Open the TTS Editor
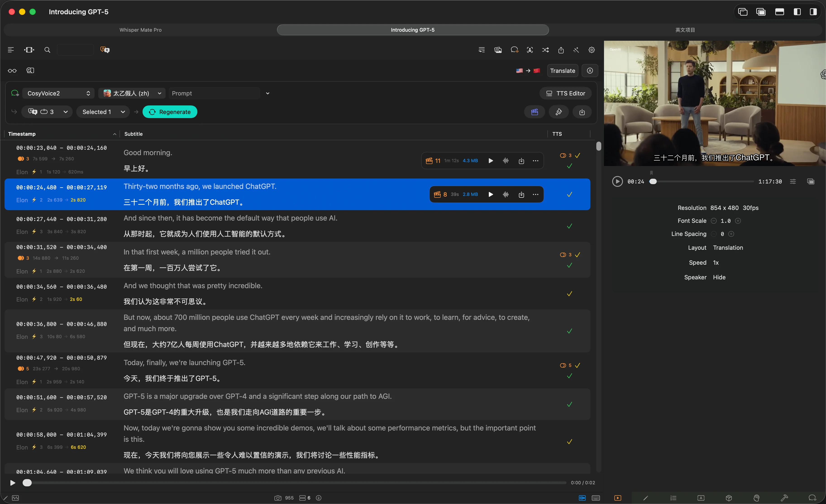 [565, 93]
